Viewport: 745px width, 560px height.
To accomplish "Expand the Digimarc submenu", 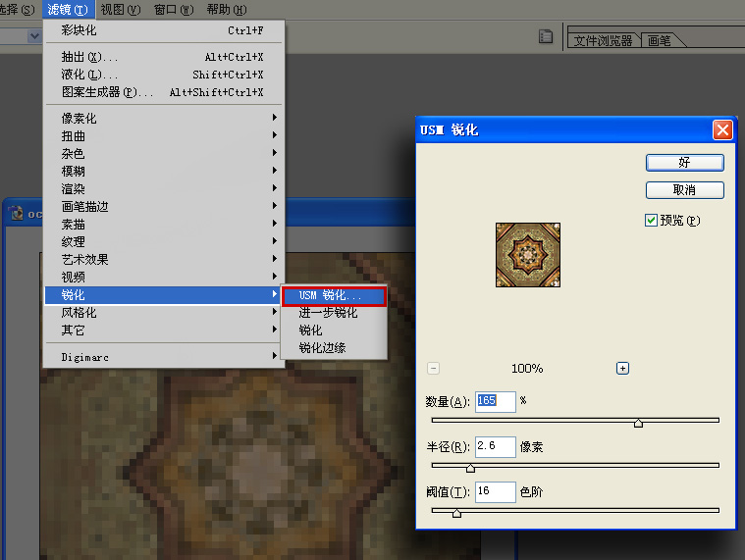I will [x=164, y=357].
